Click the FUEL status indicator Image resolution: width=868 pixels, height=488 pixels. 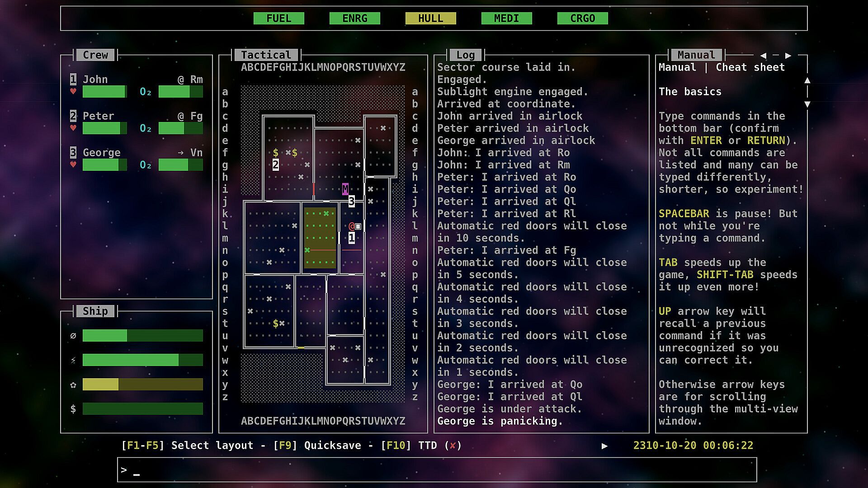[278, 19]
